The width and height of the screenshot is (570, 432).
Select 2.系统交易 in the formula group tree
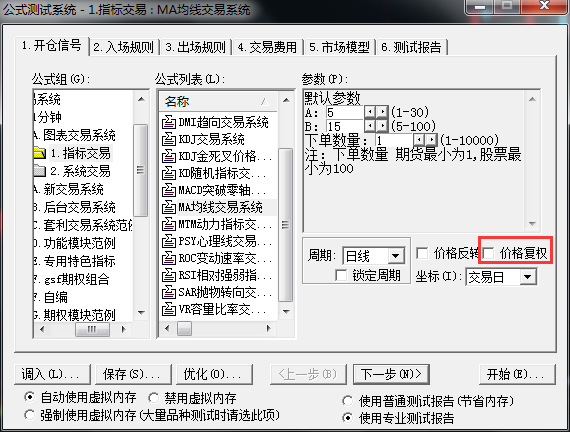80,171
